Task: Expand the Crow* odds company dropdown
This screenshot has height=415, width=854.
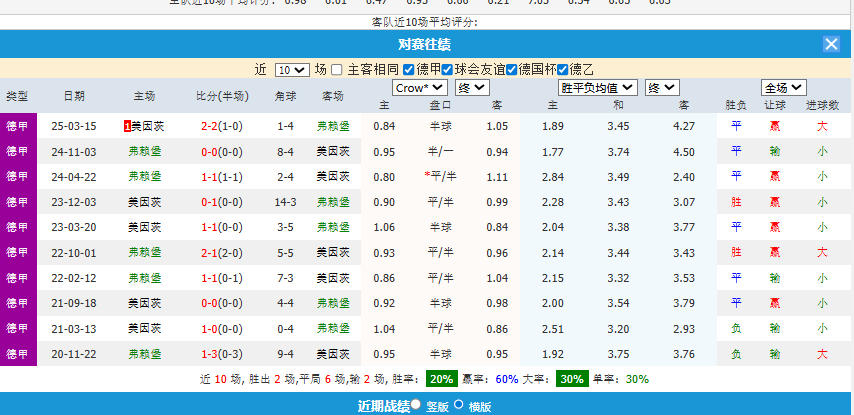Action: 419,87
